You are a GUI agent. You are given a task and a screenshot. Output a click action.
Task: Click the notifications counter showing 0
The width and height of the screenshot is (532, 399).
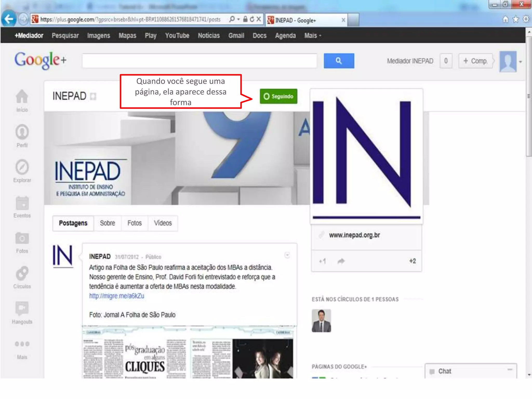click(x=446, y=61)
